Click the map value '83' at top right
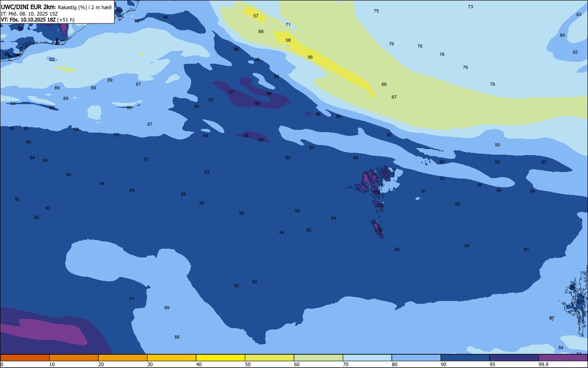The width and height of the screenshot is (588, 368). click(x=579, y=15)
